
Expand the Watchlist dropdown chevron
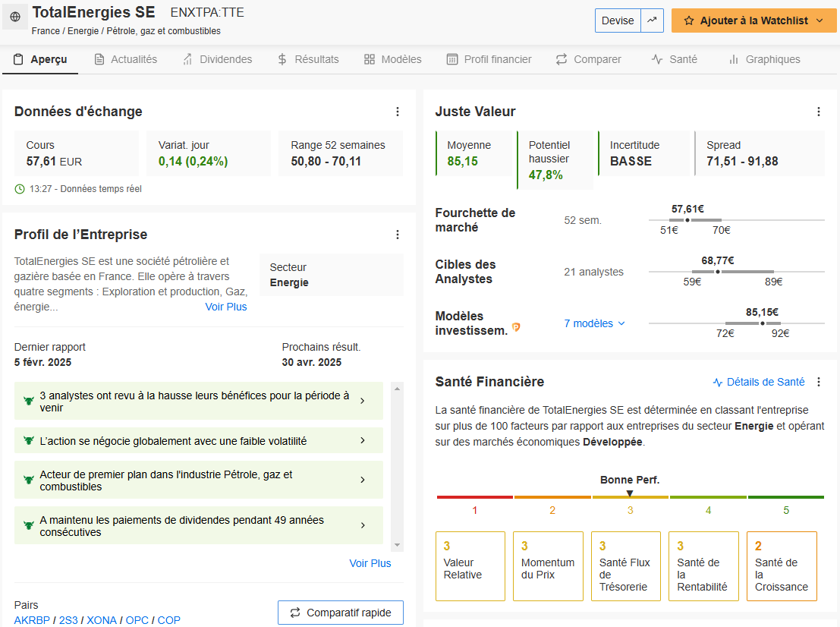coord(820,20)
